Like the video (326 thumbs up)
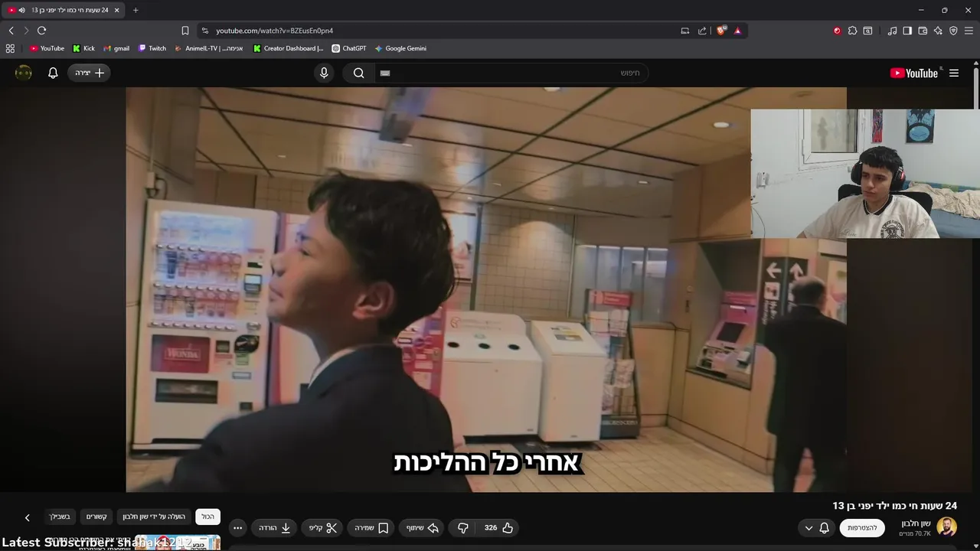Viewport: 980px width, 551px height. click(498, 528)
